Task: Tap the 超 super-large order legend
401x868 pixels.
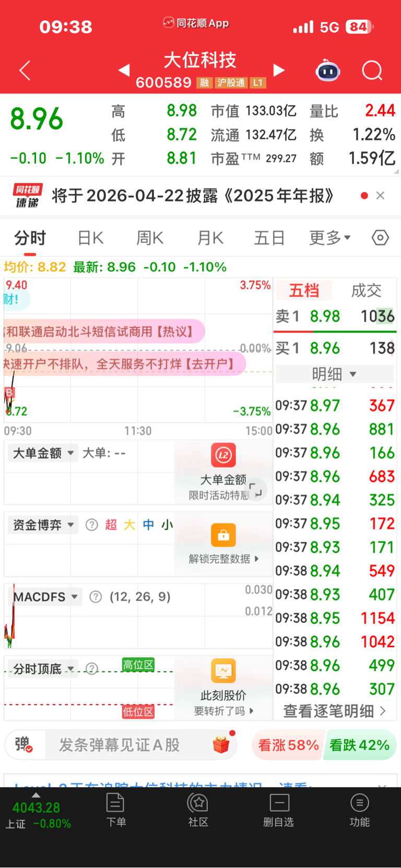Action: [111, 525]
